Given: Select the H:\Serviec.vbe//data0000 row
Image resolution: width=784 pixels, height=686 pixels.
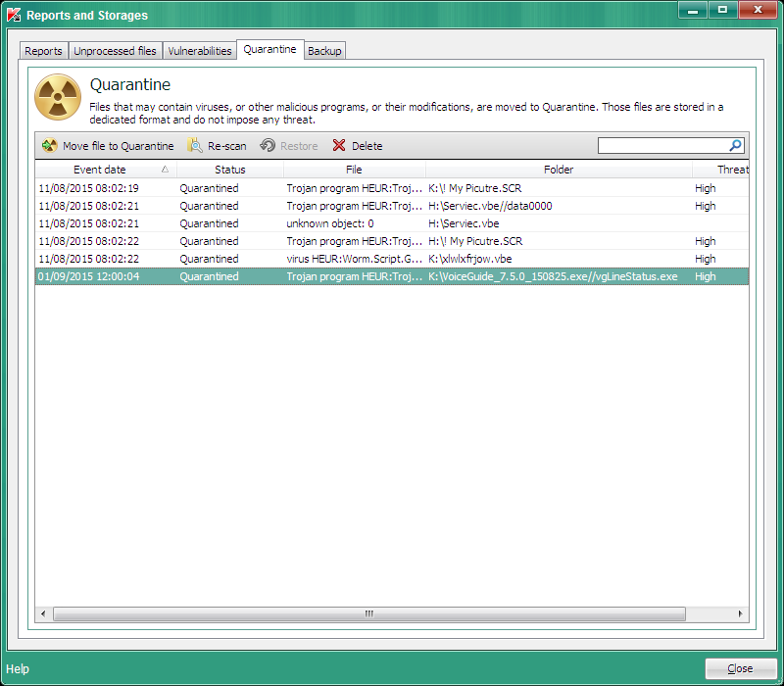Looking at the screenshot, I should pyautogui.click(x=392, y=206).
